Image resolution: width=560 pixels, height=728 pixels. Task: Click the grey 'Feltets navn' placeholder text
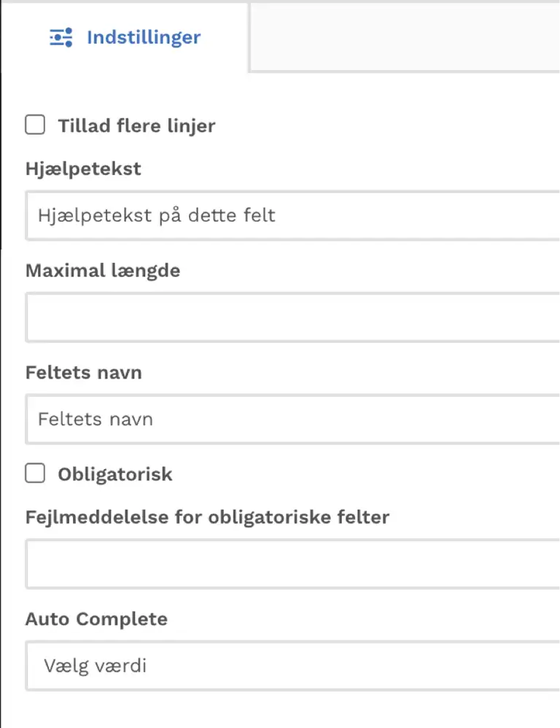95,419
